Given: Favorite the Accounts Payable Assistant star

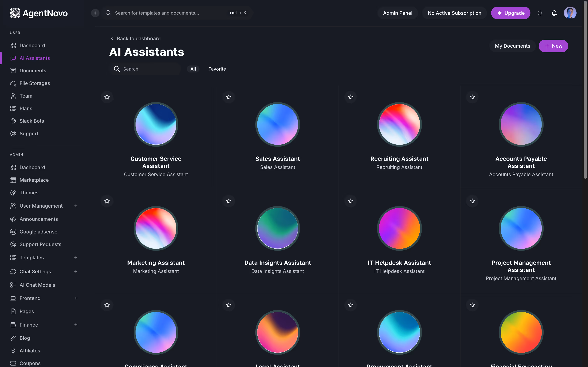Looking at the screenshot, I should tap(472, 97).
